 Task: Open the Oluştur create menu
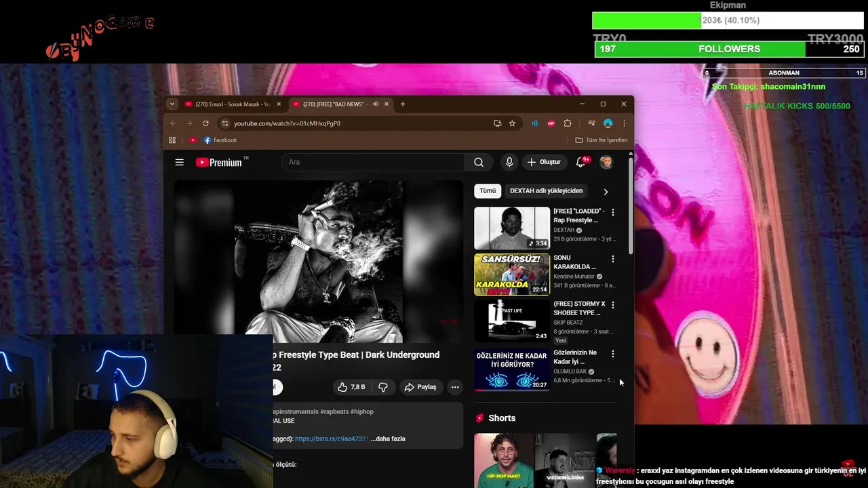tap(544, 162)
